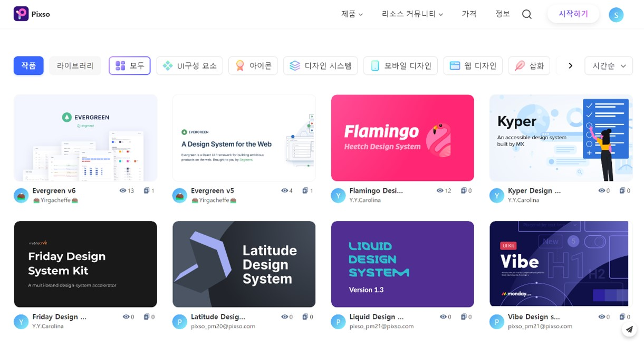Screen dimensions: 644x346
Task: Click the copy icon on Flamingo Design card
Action: tap(464, 190)
